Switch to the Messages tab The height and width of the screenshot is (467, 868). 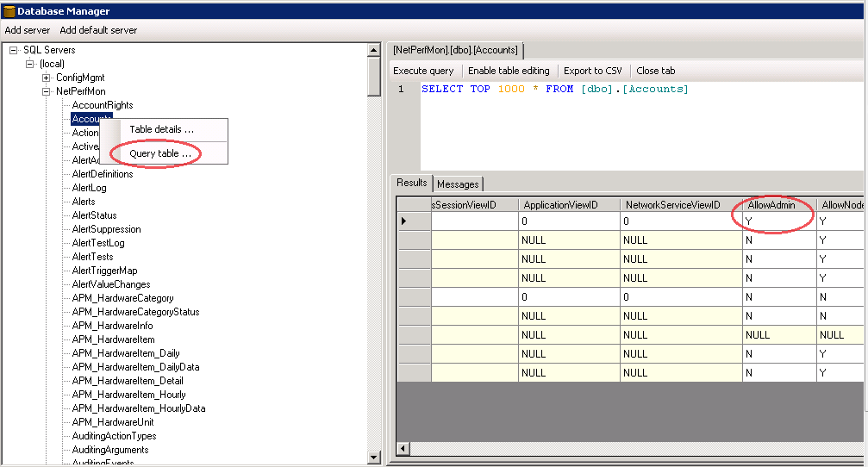pos(458,184)
